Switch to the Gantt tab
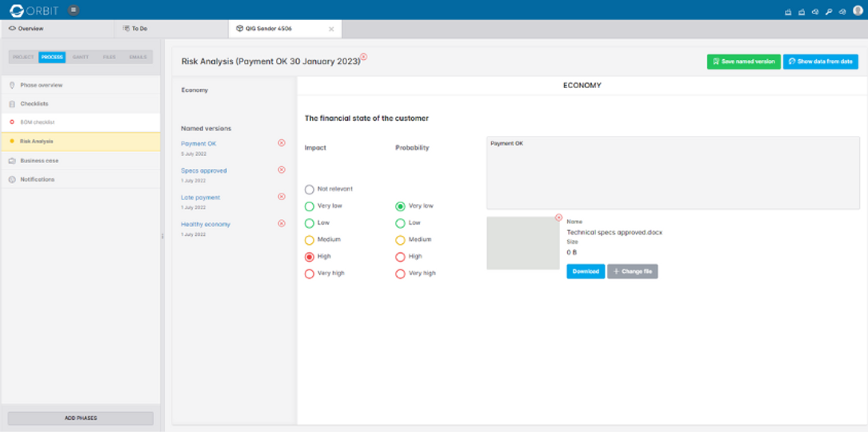Image resolution: width=868 pixels, height=432 pixels. point(81,58)
